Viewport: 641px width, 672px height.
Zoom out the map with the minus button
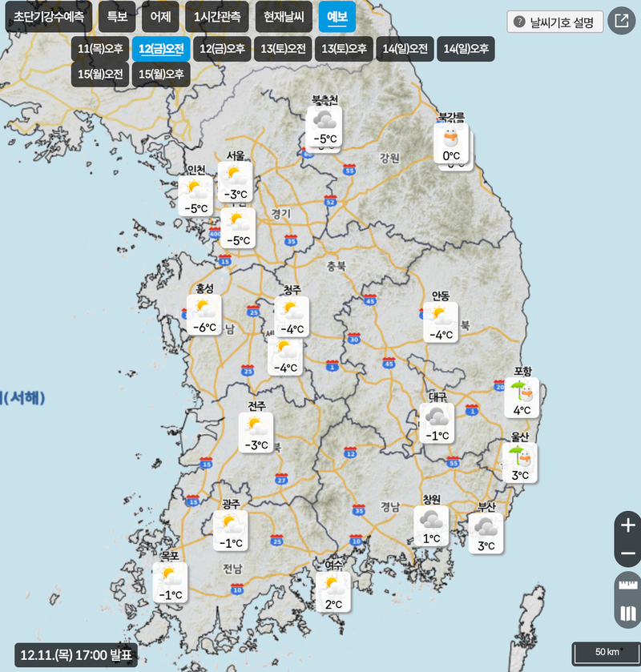coord(627,553)
